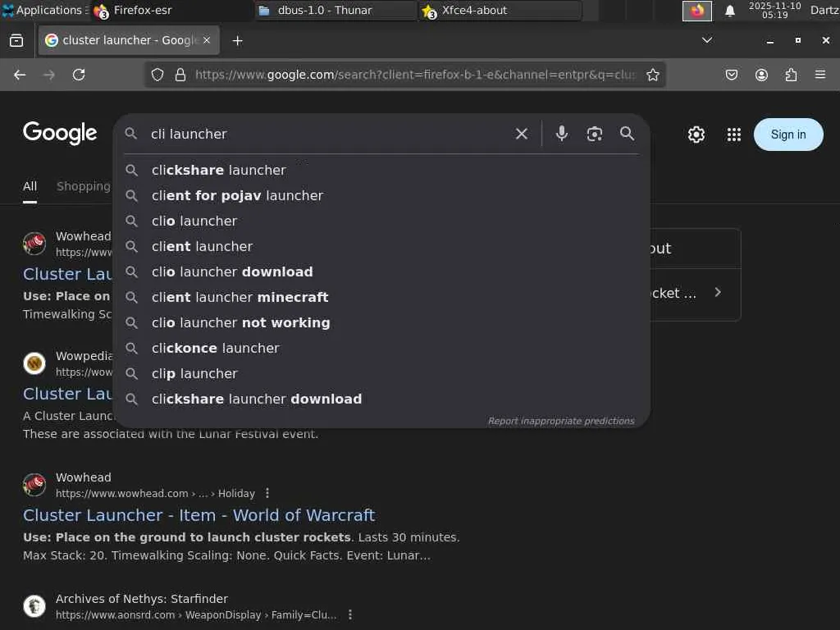Click the padlock site info icon
The height and width of the screenshot is (630, 840).
[180, 75]
